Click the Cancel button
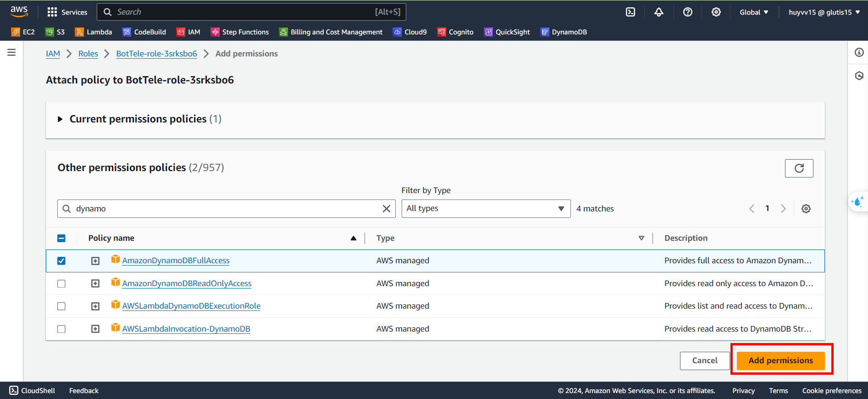This screenshot has height=399, width=868. (x=705, y=360)
